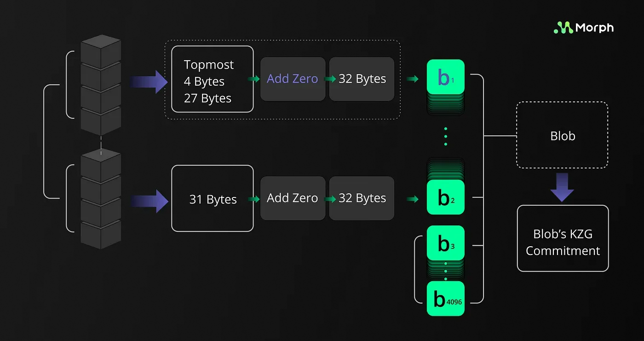Viewport: 644px width, 341px height.
Task: Click purple arrow pointing to 31 Bytes box
Action: tap(149, 201)
